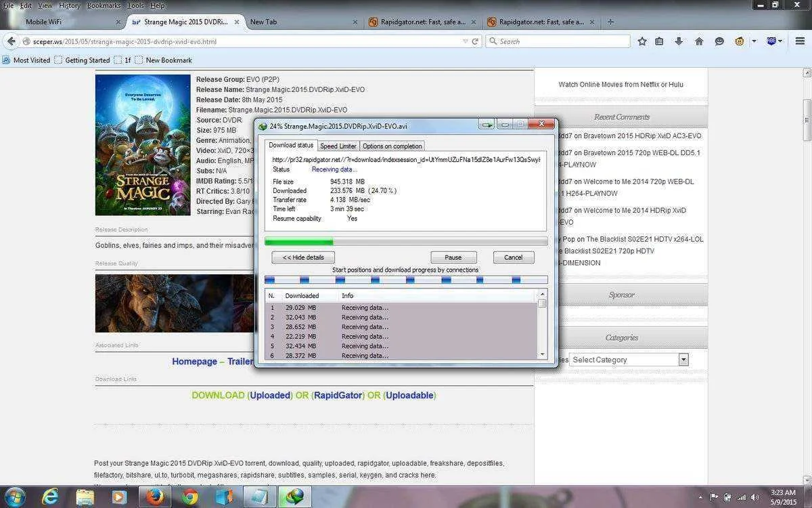Image resolution: width=812 pixels, height=508 pixels.
Task: Open the Bookmarks menu
Action: click(x=104, y=5)
